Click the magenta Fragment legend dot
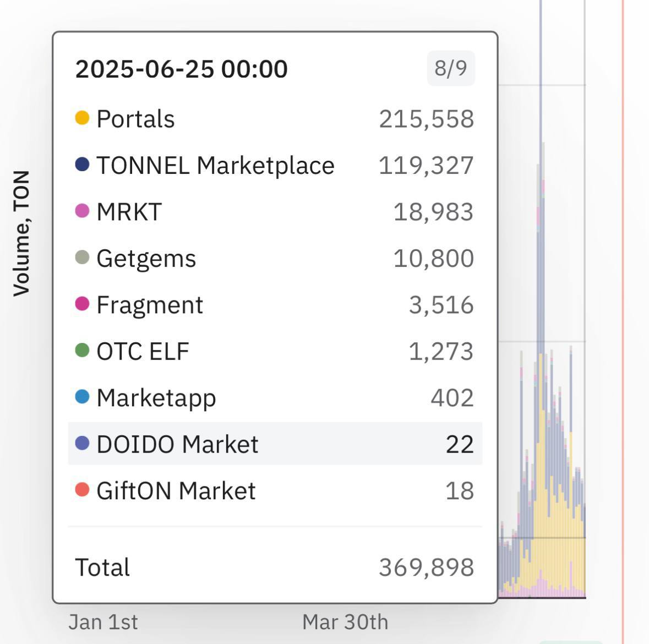Image resolution: width=649 pixels, height=644 pixels. [x=82, y=304]
